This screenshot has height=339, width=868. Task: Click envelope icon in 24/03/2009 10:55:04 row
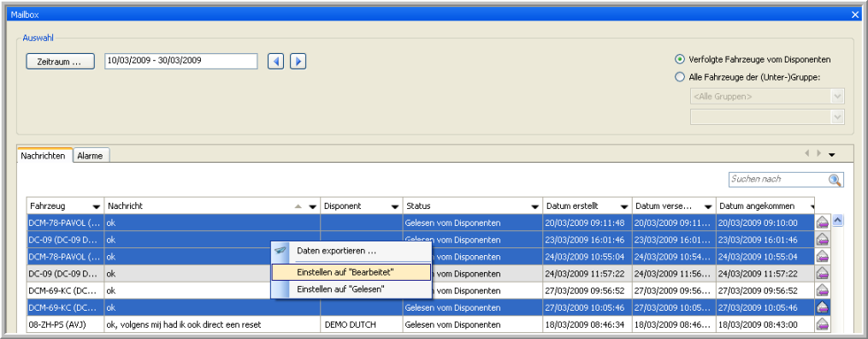coord(822,257)
